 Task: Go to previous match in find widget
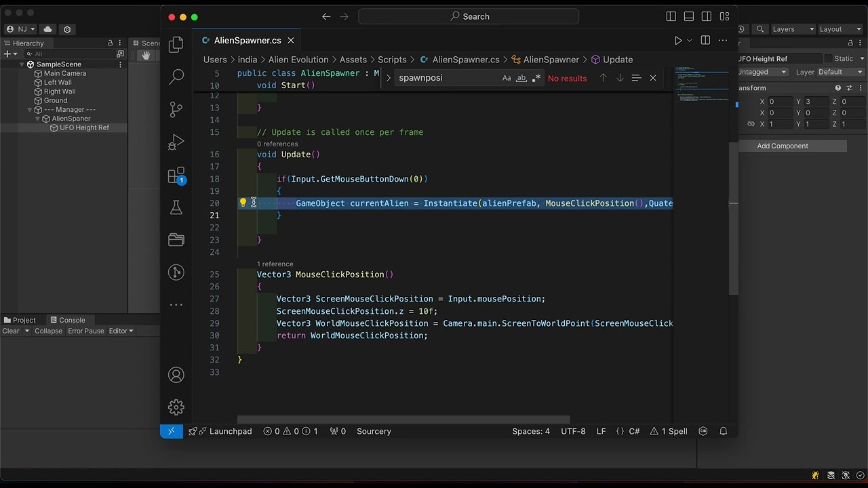tap(602, 78)
